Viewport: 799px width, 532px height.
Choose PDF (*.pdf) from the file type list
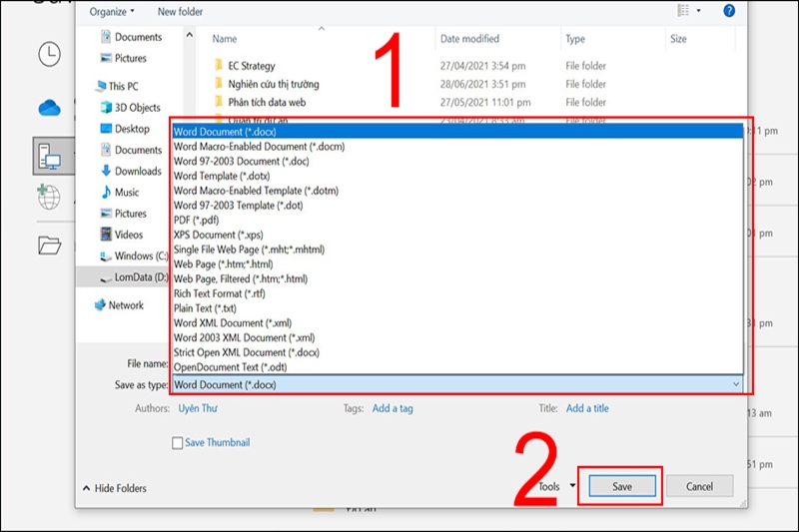click(x=196, y=220)
